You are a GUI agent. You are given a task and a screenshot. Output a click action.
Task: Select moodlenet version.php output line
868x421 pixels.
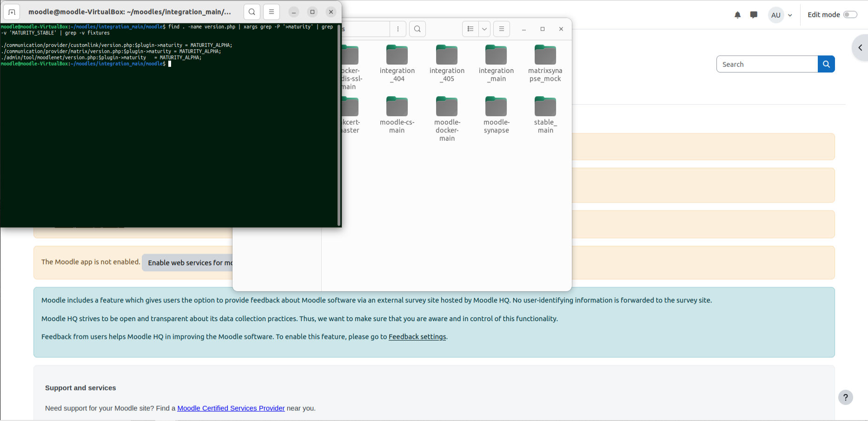[x=101, y=58]
